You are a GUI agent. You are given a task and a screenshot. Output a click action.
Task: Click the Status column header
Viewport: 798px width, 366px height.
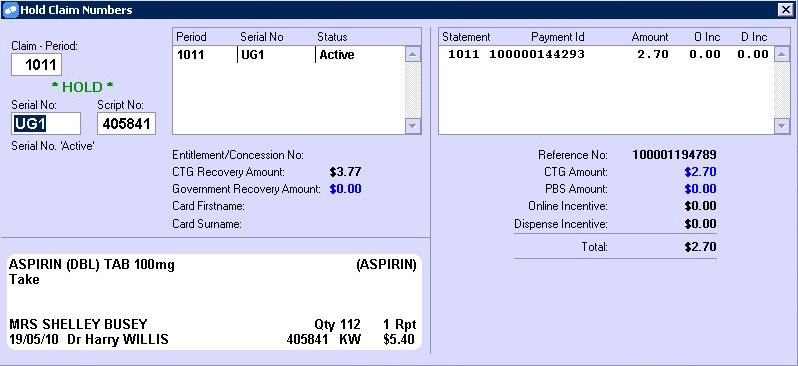coord(332,37)
